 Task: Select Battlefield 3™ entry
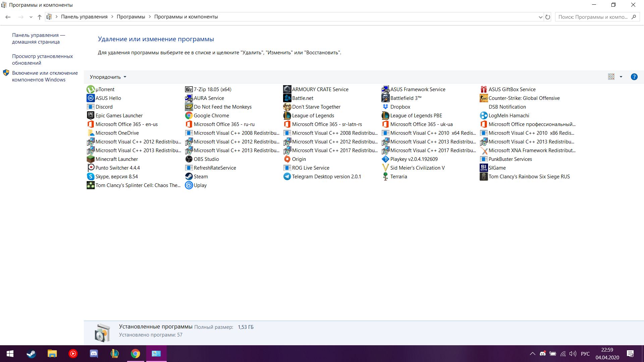coord(402,98)
